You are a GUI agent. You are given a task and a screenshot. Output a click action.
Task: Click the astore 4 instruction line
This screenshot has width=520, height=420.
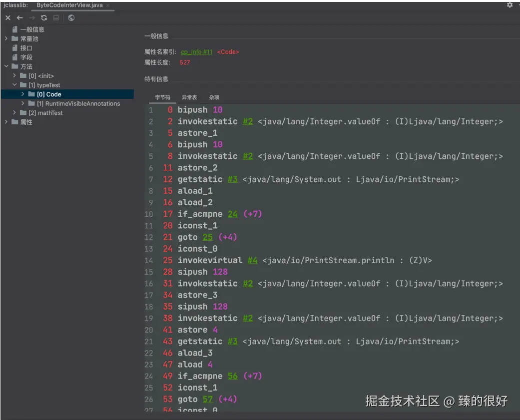pyautogui.click(x=197, y=330)
